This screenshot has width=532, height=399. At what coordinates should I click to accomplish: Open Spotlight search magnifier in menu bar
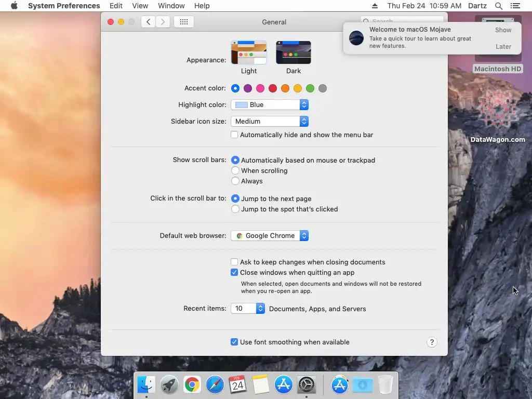click(x=498, y=6)
